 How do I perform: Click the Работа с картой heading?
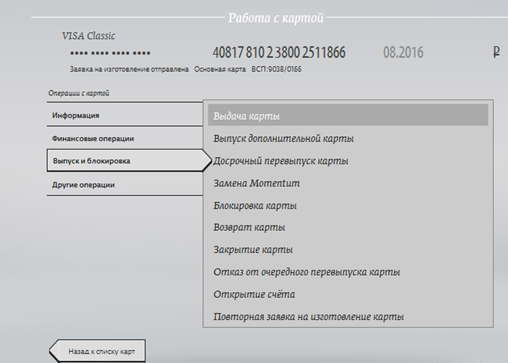point(276,18)
